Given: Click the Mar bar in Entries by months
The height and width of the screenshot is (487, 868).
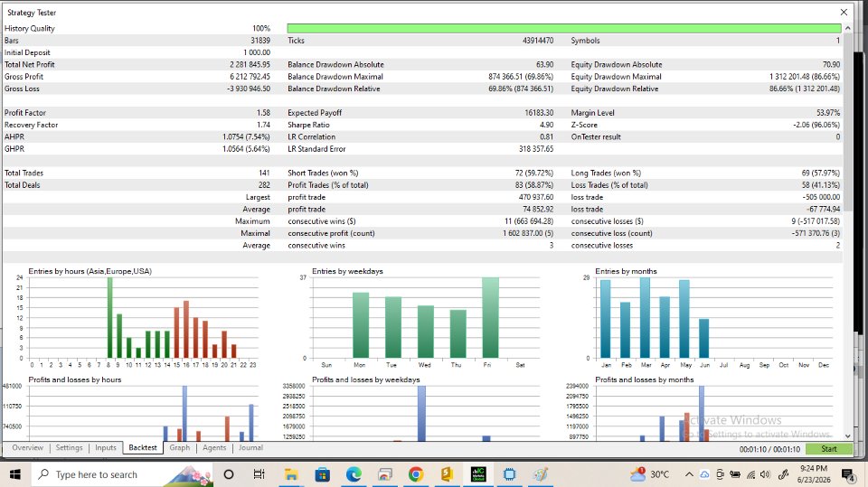Looking at the screenshot, I should pyautogui.click(x=645, y=318).
